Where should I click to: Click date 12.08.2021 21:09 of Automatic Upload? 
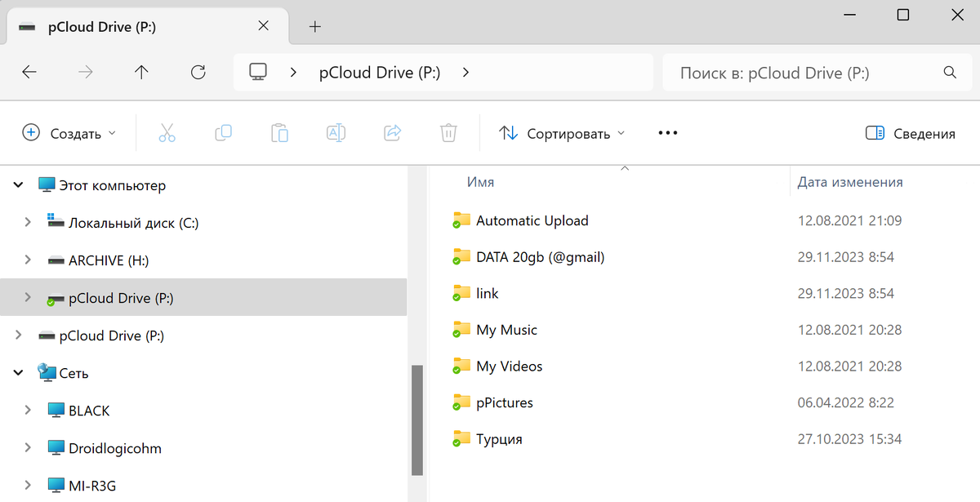849,220
